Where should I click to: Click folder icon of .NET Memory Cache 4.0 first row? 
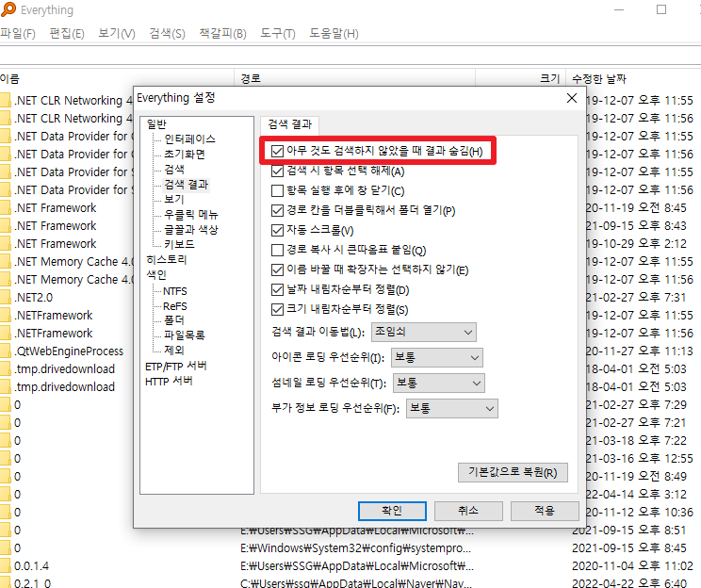point(5,262)
